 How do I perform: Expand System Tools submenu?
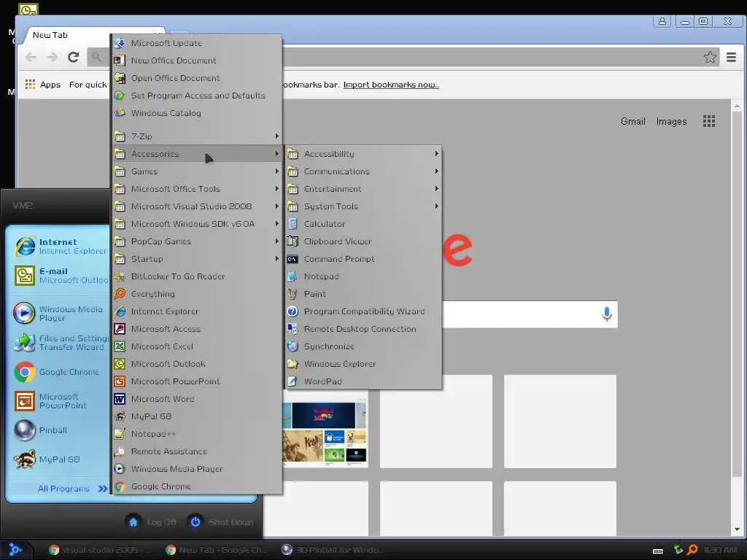click(x=363, y=206)
